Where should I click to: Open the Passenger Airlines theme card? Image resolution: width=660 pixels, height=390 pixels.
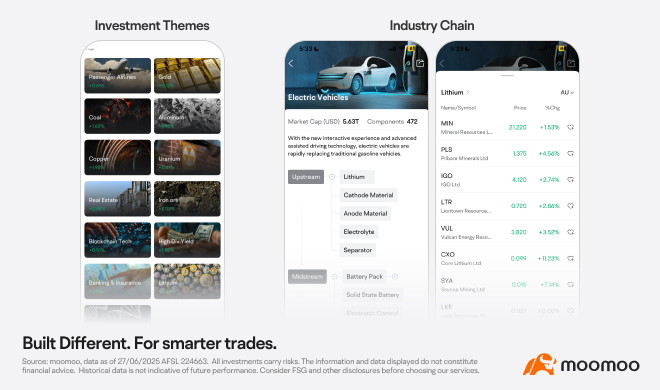tap(117, 75)
